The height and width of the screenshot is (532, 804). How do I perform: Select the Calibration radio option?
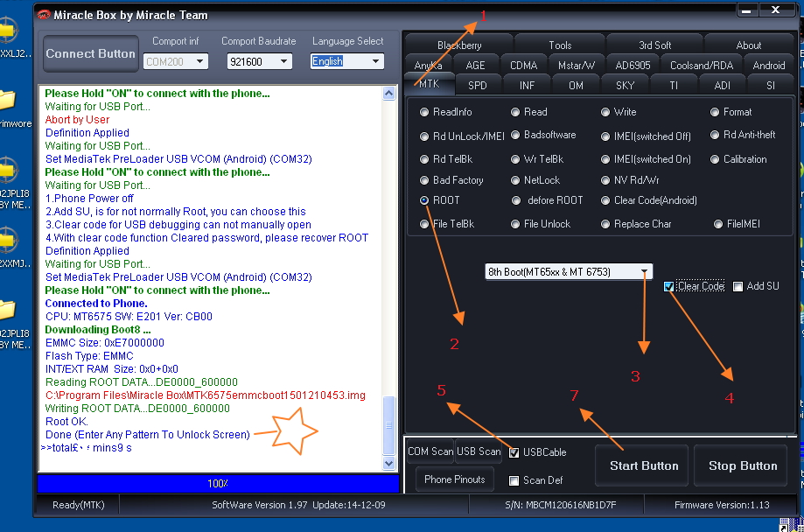tap(715, 159)
